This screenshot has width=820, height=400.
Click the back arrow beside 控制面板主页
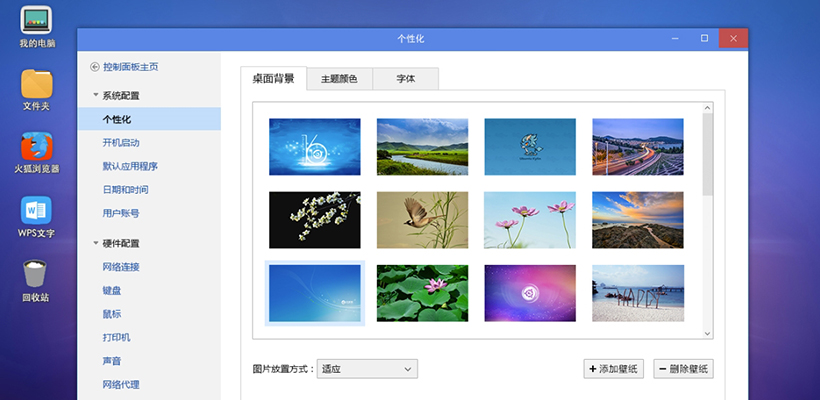[95, 67]
